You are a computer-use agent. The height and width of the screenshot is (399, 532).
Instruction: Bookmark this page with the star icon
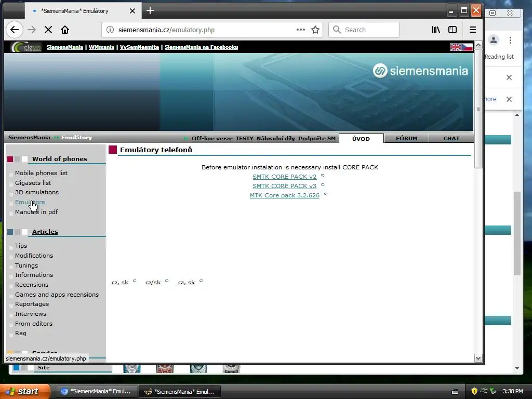315,30
